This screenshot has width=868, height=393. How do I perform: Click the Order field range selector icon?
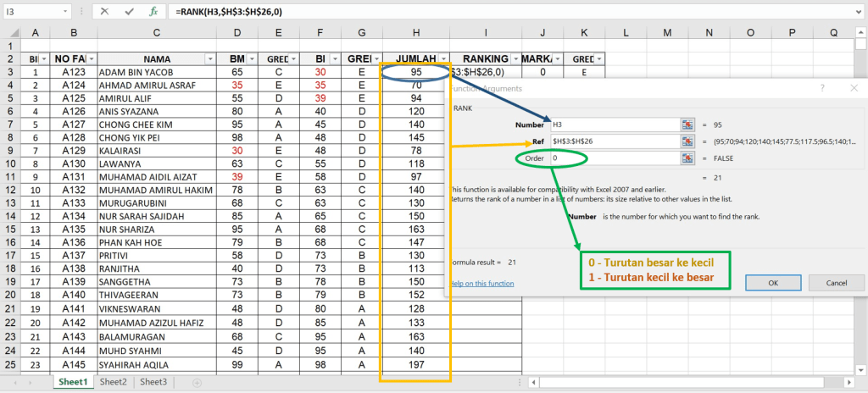[x=687, y=158]
